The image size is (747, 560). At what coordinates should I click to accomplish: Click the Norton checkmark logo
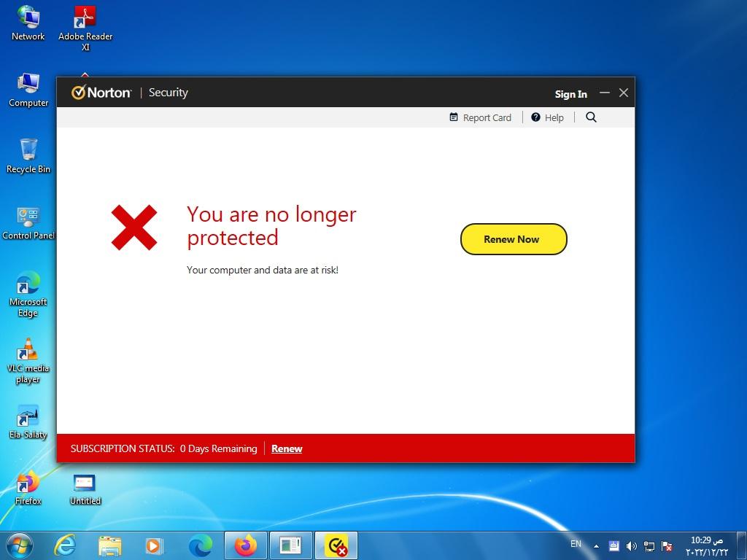pyautogui.click(x=78, y=93)
